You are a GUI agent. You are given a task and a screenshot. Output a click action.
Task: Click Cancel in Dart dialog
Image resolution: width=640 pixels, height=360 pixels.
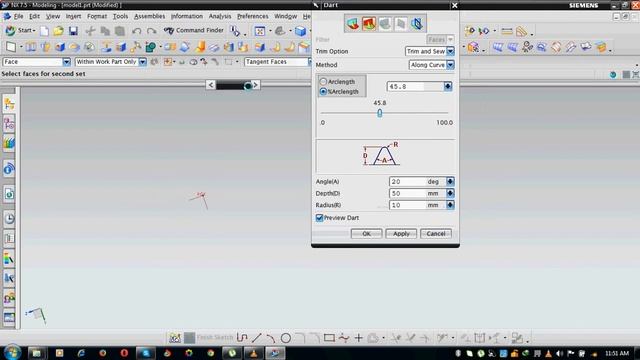[436, 234]
